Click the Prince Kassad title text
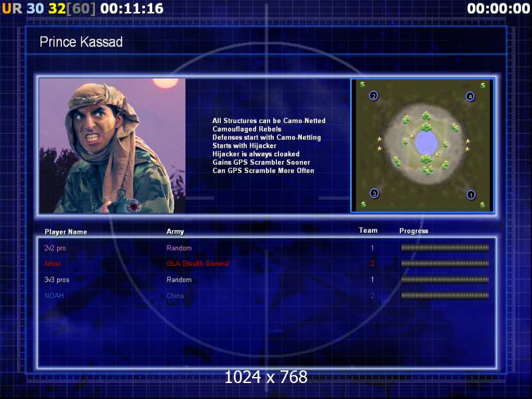532x399 pixels. [x=81, y=42]
